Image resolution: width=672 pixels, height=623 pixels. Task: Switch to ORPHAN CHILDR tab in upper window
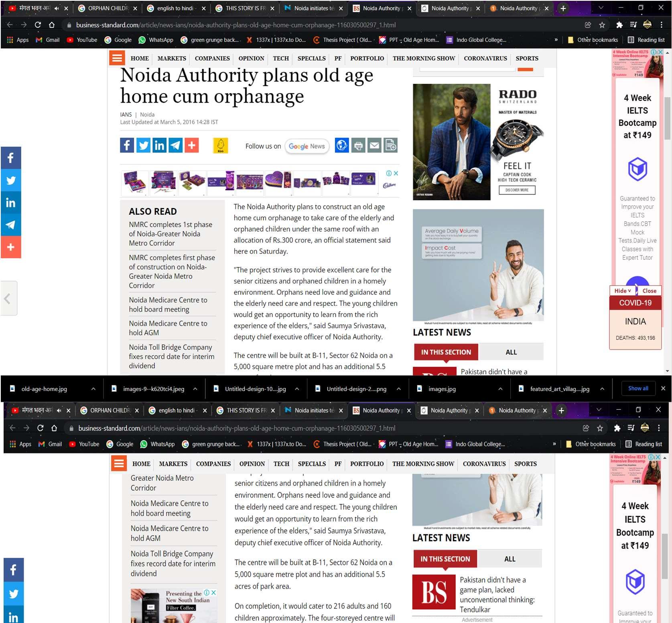107,8
